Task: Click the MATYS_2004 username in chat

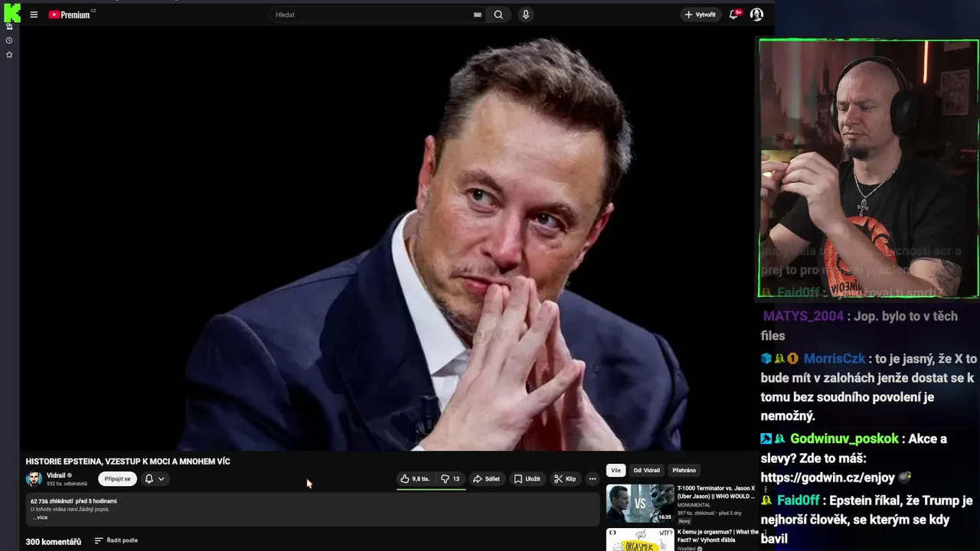Action: [804, 316]
